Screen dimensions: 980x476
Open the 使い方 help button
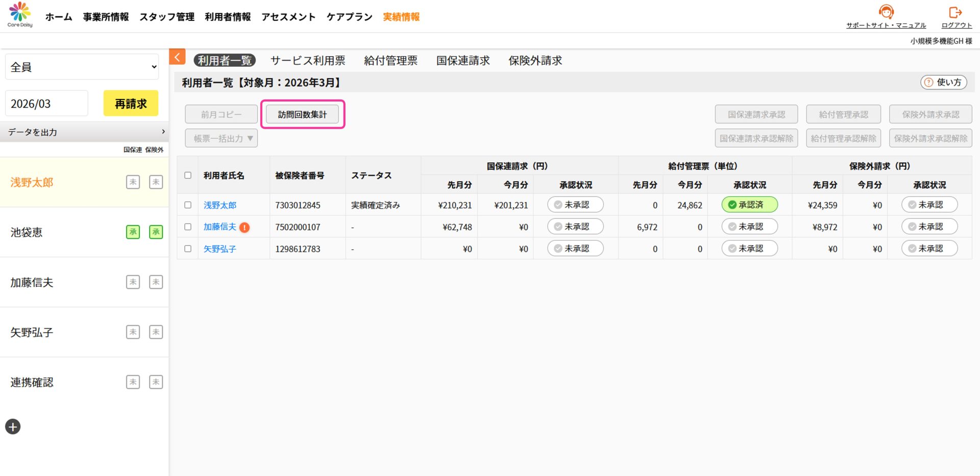943,82
